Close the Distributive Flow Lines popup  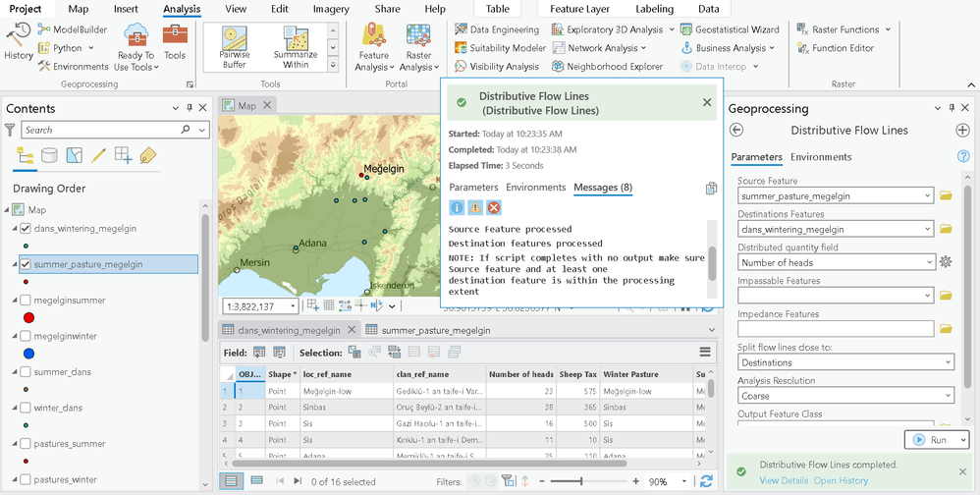click(x=707, y=102)
